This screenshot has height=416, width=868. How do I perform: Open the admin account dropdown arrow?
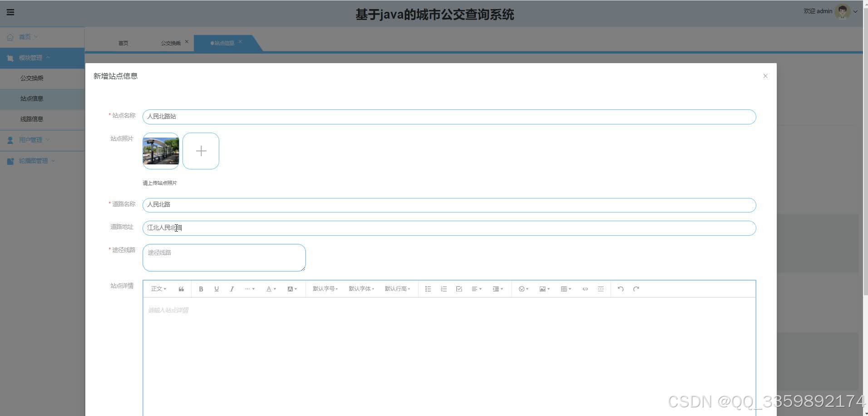click(x=855, y=12)
